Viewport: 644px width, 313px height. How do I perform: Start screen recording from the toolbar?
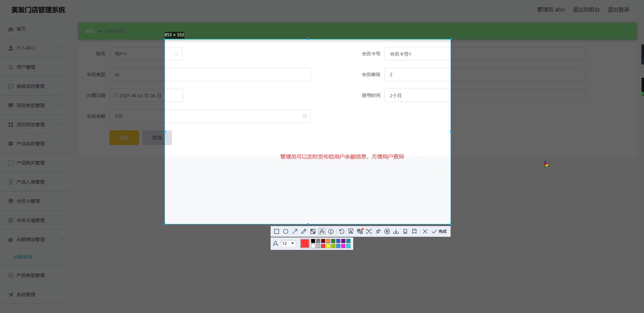(387, 231)
